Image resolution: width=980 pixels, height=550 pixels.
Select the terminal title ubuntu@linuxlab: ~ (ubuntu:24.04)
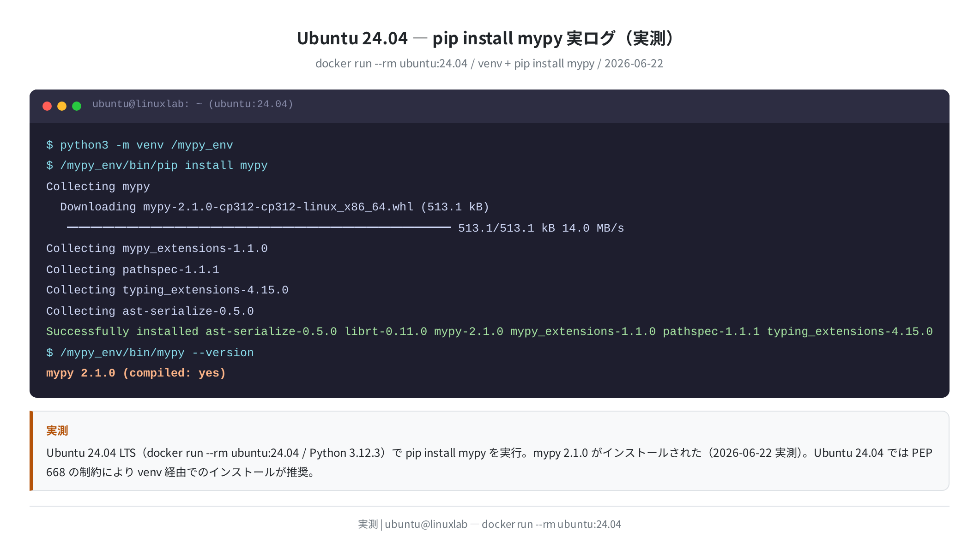click(x=193, y=104)
